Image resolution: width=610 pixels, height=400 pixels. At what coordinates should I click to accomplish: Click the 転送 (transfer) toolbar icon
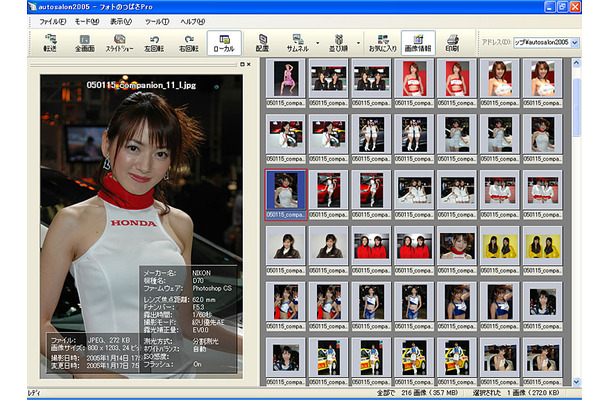click(50, 43)
